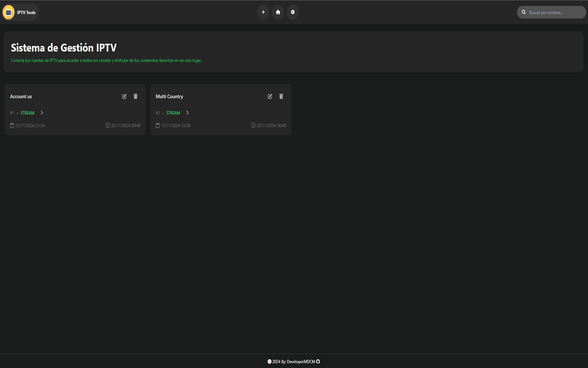Select the 'Account us' card title

tap(21, 97)
